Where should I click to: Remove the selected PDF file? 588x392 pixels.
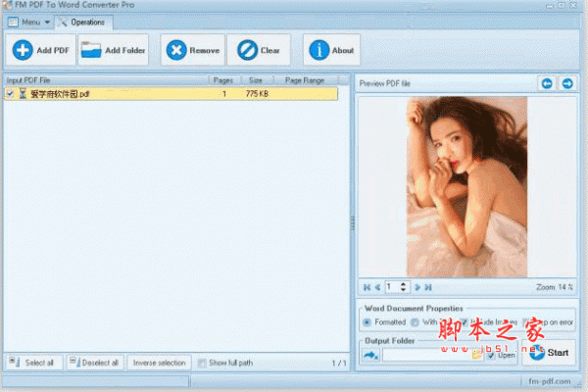point(191,49)
